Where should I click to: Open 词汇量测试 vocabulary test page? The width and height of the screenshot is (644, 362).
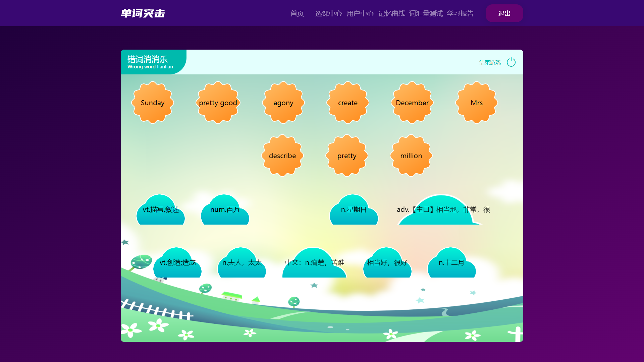426,13
